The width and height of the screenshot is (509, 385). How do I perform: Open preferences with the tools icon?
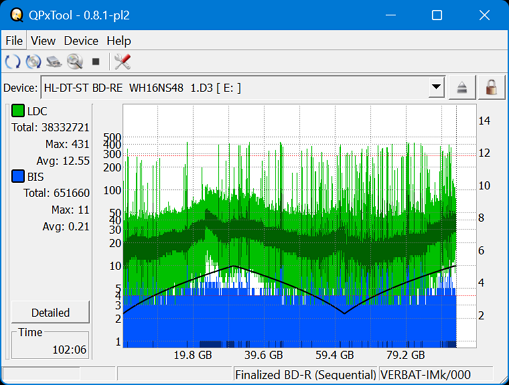click(x=122, y=62)
